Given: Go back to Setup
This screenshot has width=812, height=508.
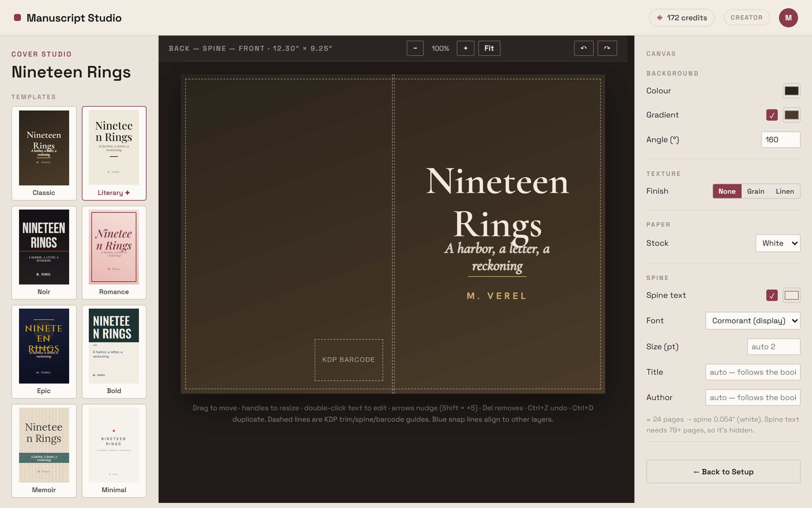Looking at the screenshot, I should (x=723, y=471).
